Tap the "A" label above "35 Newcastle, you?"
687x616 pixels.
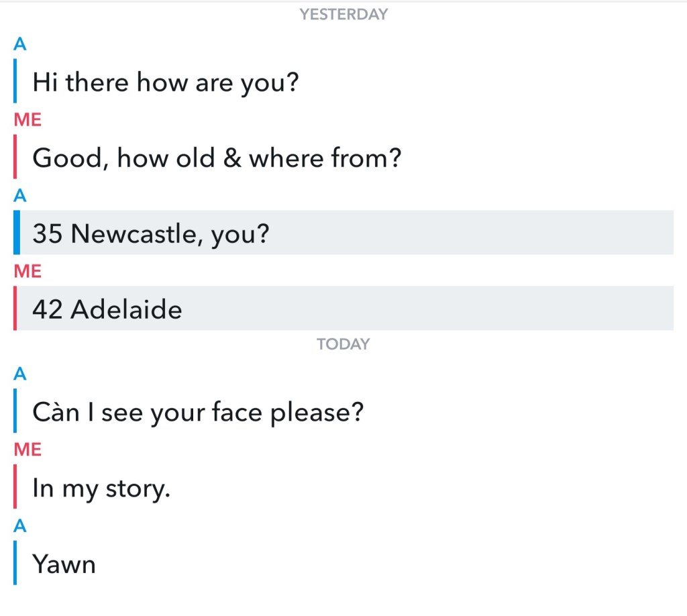pyautogui.click(x=20, y=195)
